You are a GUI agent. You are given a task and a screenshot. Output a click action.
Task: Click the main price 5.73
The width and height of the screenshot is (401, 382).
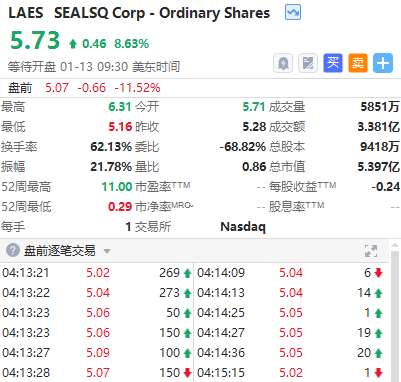click(x=35, y=40)
